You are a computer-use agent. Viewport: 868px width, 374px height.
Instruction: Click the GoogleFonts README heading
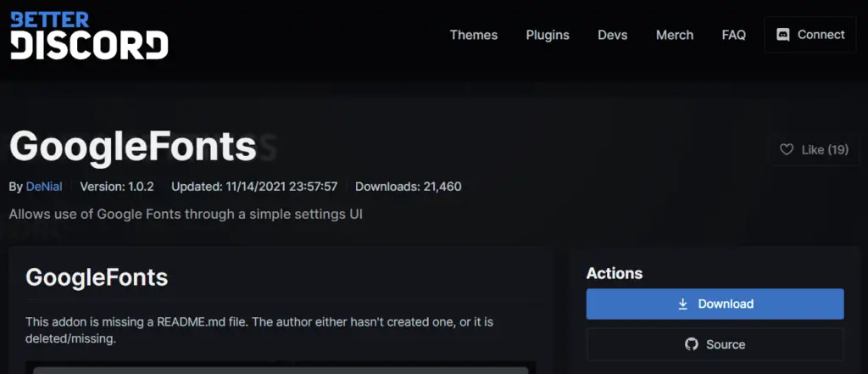[97, 277]
